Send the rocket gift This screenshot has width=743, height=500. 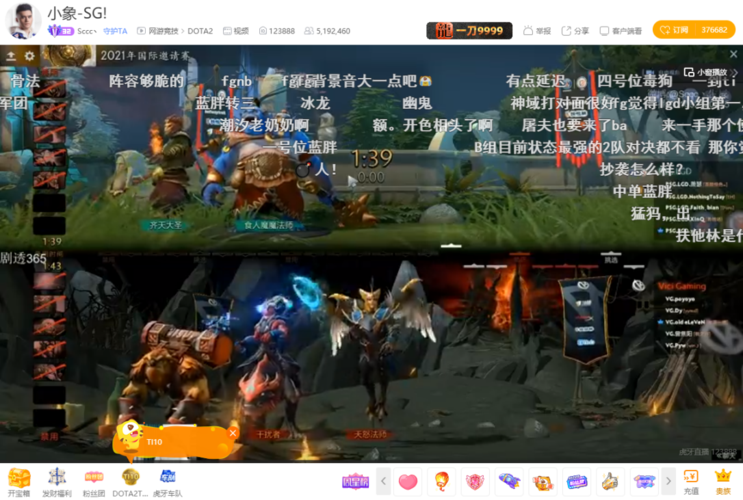[509, 482]
